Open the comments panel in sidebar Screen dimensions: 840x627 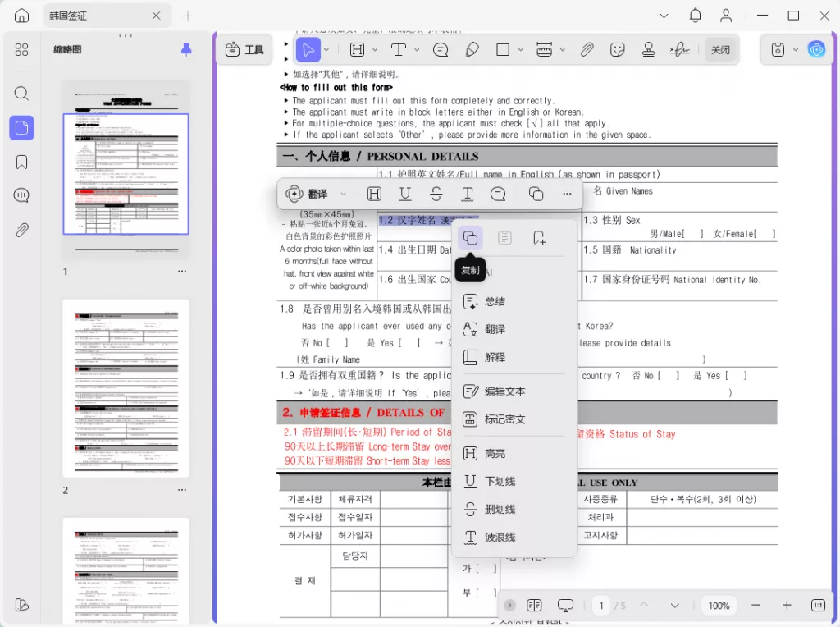21,195
